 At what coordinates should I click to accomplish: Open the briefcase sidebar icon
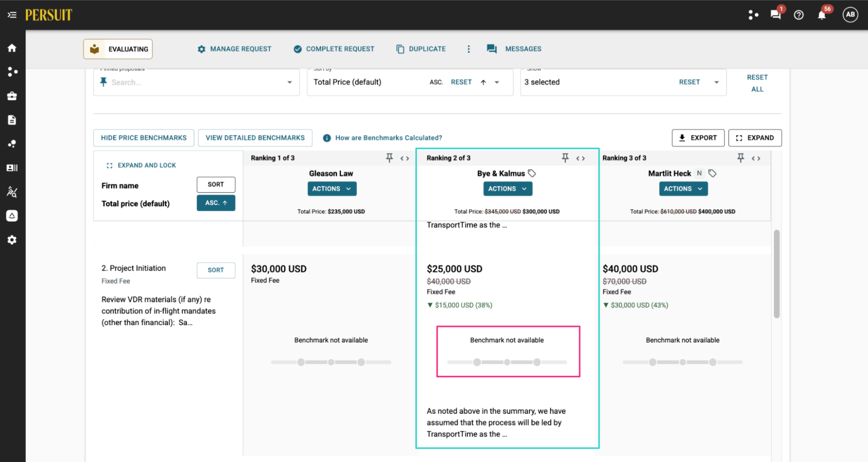tap(12, 96)
